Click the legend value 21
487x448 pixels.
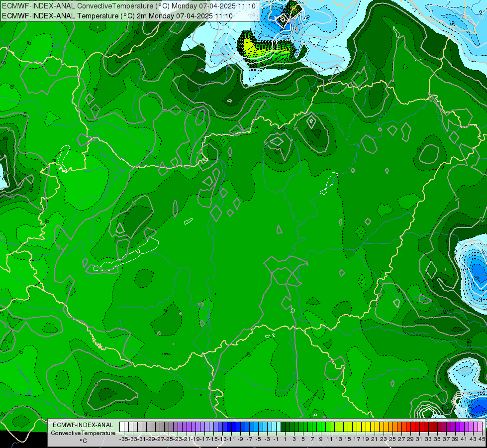(x=374, y=439)
